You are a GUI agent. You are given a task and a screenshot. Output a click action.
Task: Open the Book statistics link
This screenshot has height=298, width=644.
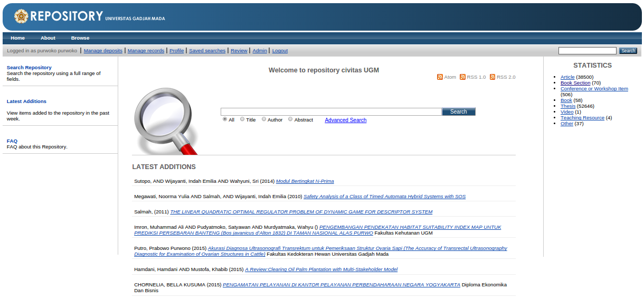(x=566, y=100)
